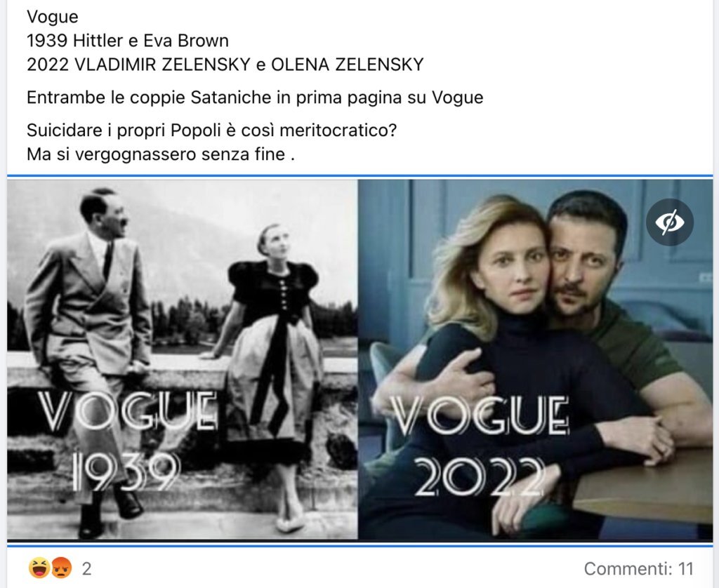The image size is (719, 588).
Task: Open the reaction count showing 2
Action: tap(86, 569)
